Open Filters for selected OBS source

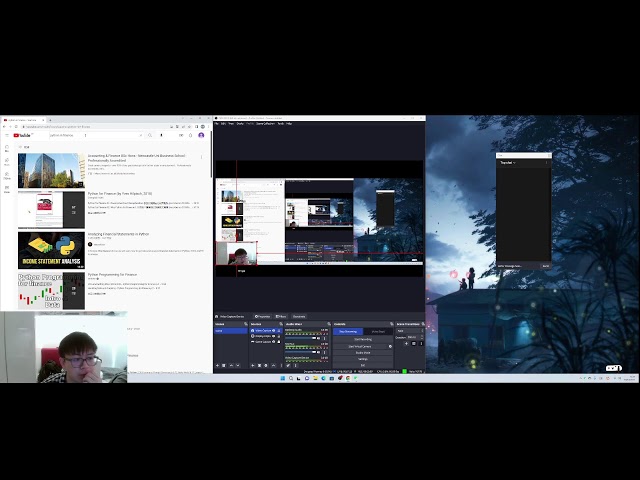281,316
